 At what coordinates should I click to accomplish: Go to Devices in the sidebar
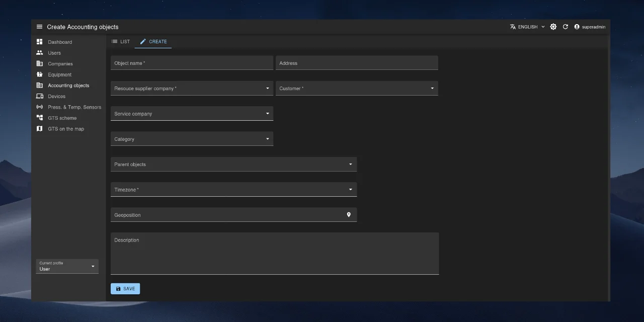coord(56,96)
